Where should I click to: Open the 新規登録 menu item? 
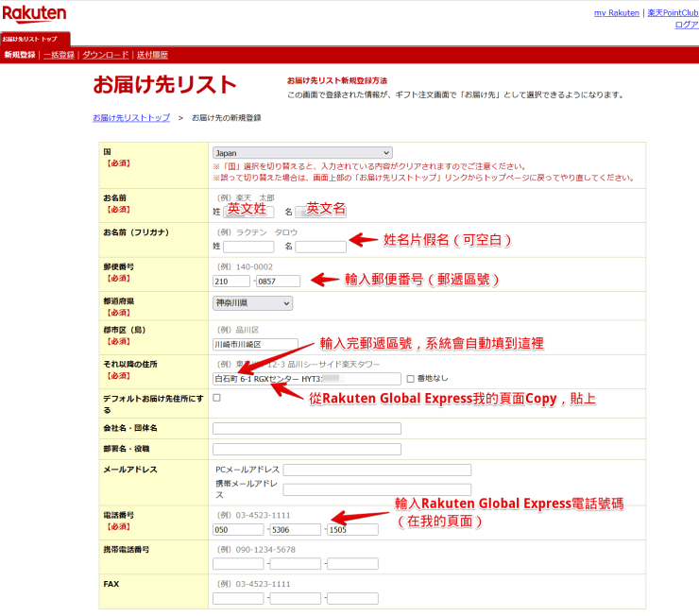tap(20, 55)
